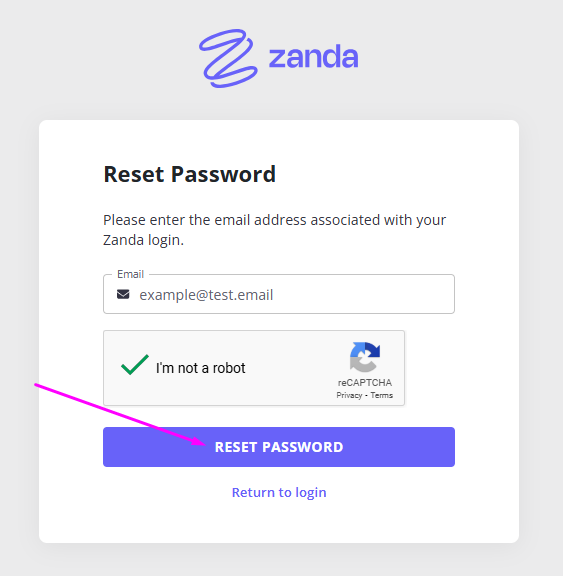The image size is (563, 576).
Task: Open the reCAPTCHA Privacy link
Action: pos(349,395)
